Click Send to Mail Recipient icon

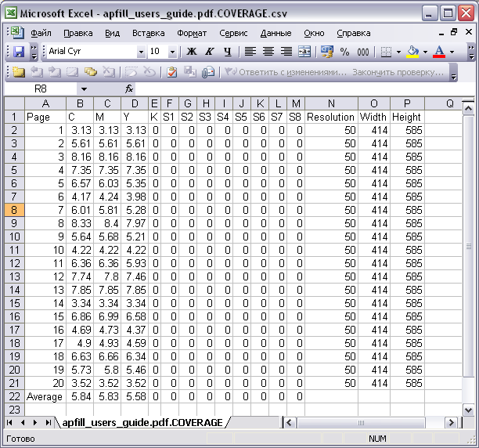coord(208,72)
